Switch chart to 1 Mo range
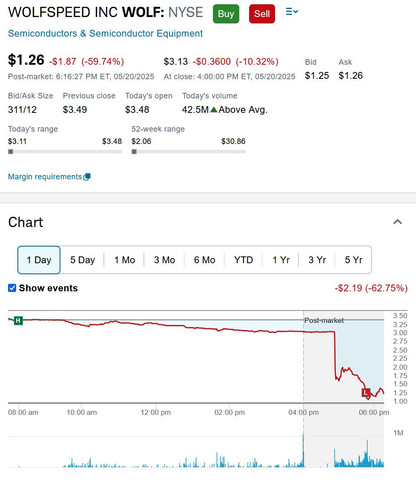Screen dimensions: 416x500 tap(125, 260)
